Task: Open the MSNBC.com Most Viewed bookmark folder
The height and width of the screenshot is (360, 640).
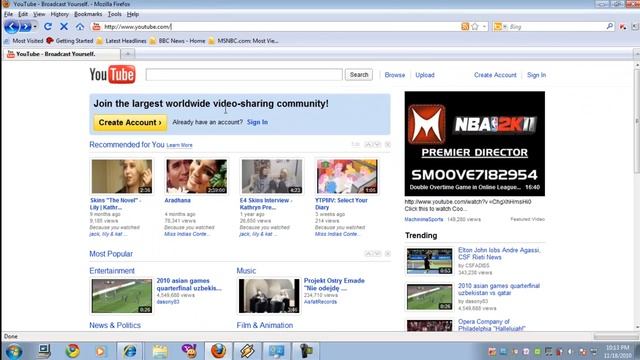Action: (x=243, y=41)
